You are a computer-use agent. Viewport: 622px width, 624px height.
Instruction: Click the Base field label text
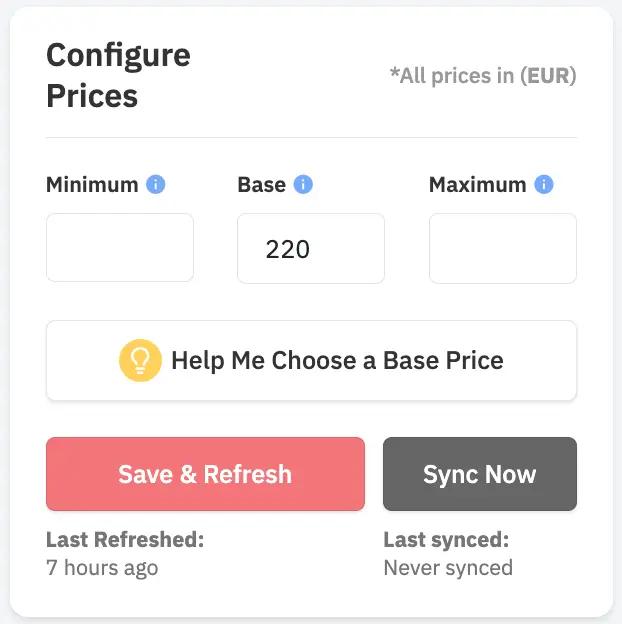click(261, 185)
